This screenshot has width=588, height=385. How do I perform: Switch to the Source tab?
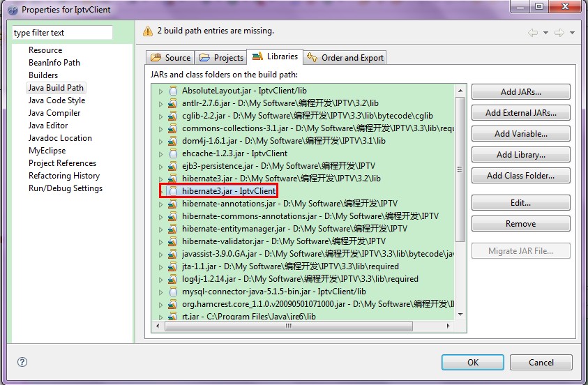(x=170, y=58)
